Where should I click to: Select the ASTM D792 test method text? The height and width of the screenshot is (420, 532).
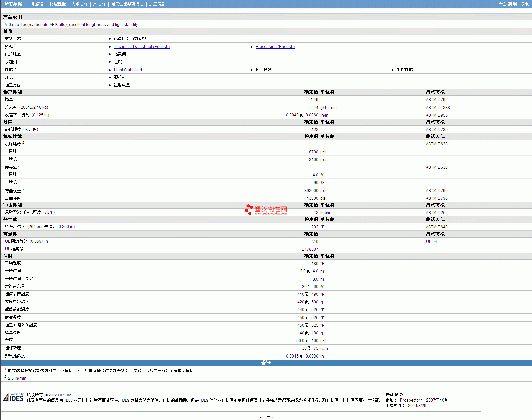[436, 100]
